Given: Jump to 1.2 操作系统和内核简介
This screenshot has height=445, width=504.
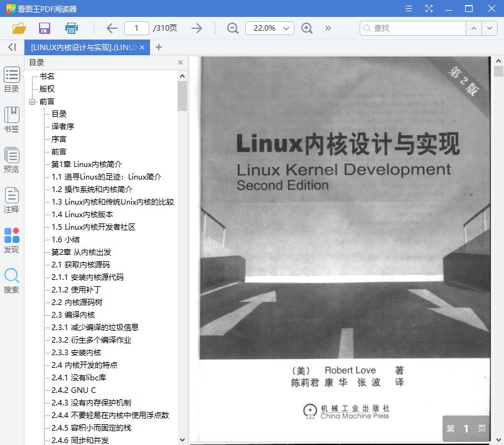Looking at the screenshot, I should click(92, 190).
